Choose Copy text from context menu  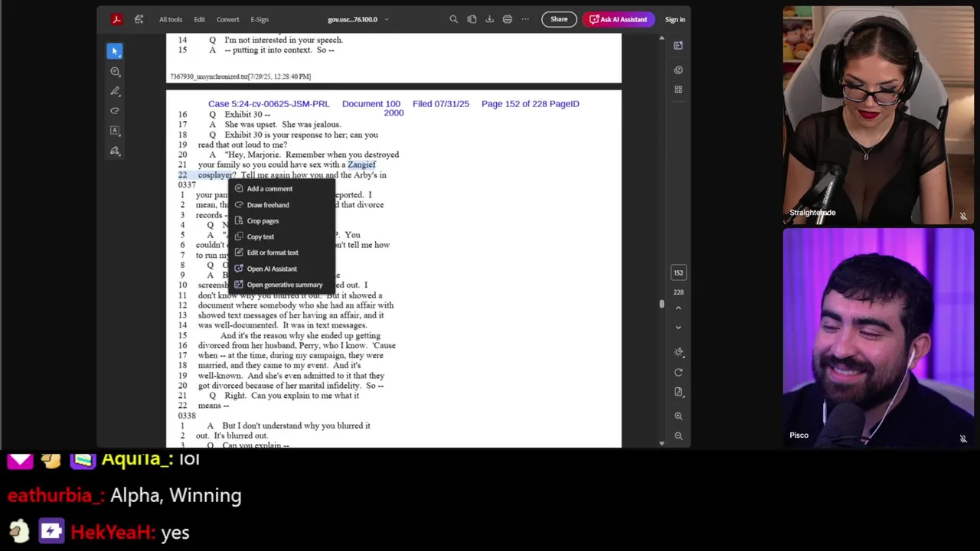point(282,236)
